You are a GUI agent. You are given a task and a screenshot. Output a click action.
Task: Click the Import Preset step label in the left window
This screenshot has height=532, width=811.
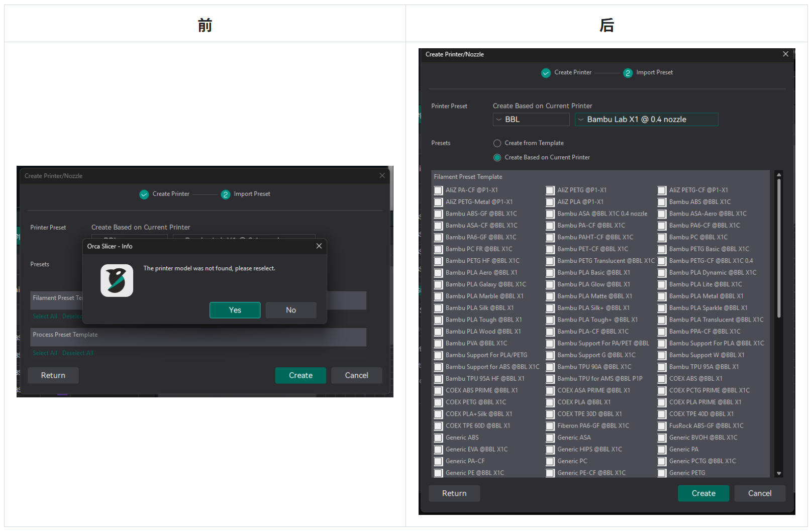(x=252, y=194)
